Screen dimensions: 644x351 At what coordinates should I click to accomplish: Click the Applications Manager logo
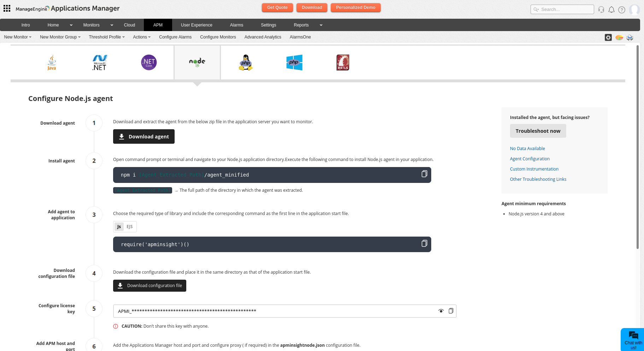[68, 8]
